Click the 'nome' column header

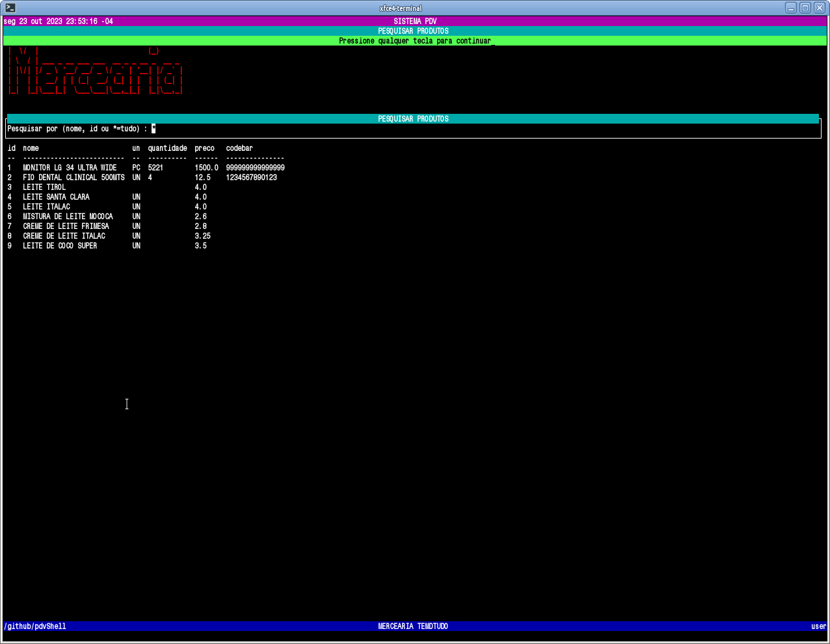point(31,148)
